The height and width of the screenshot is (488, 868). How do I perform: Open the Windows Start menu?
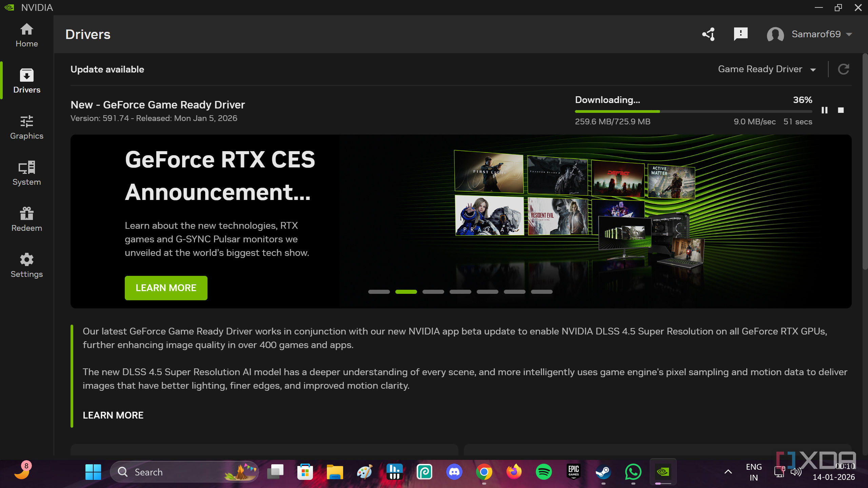pyautogui.click(x=93, y=472)
